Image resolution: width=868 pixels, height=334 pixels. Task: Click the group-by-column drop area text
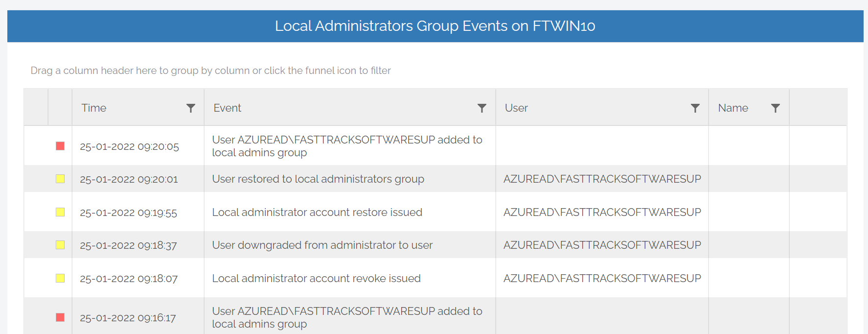coord(210,71)
